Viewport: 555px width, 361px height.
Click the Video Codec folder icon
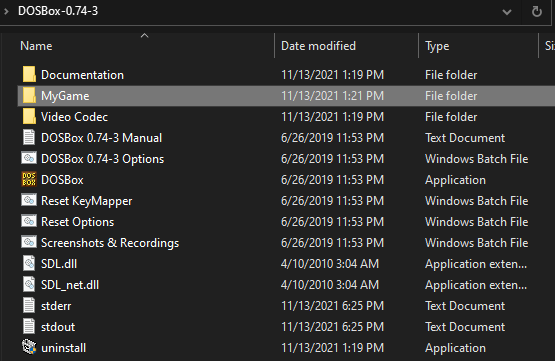point(29,116)
